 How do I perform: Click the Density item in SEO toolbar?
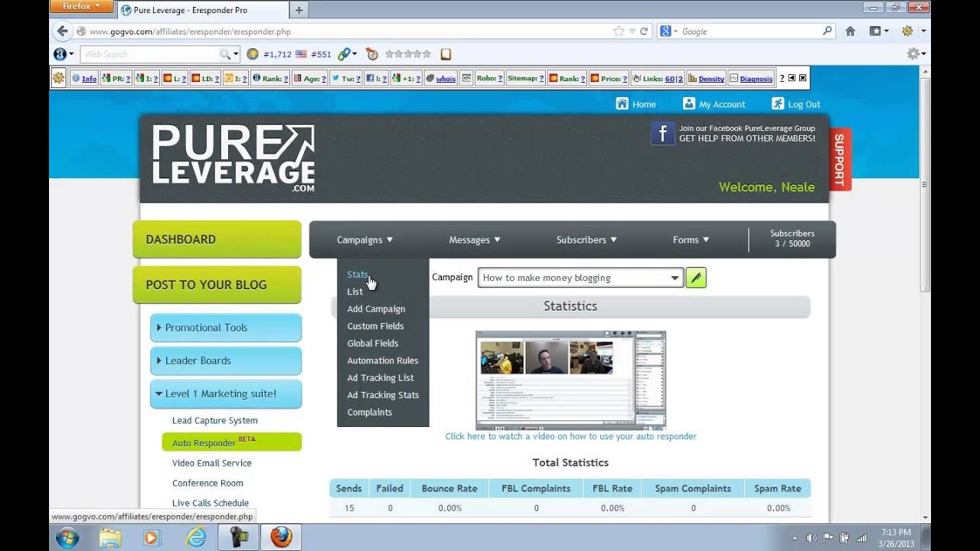[x=706, y=78]
